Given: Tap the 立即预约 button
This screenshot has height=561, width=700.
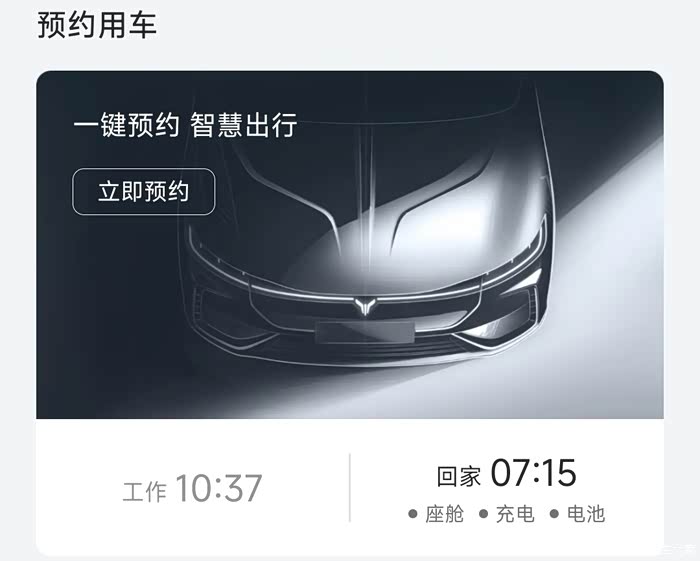Looking at the screenshot, I should 144,191.
